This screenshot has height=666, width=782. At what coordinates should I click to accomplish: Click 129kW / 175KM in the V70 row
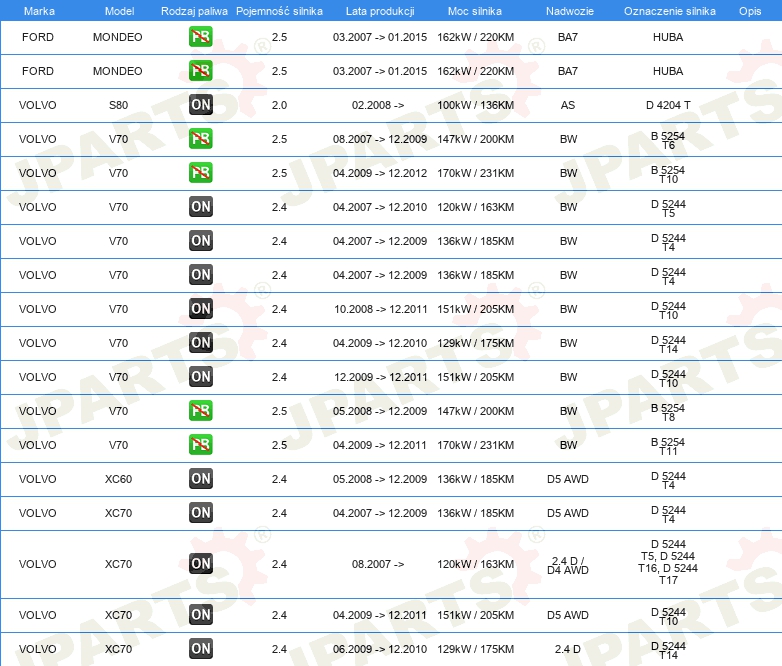(x=475, y=343)
